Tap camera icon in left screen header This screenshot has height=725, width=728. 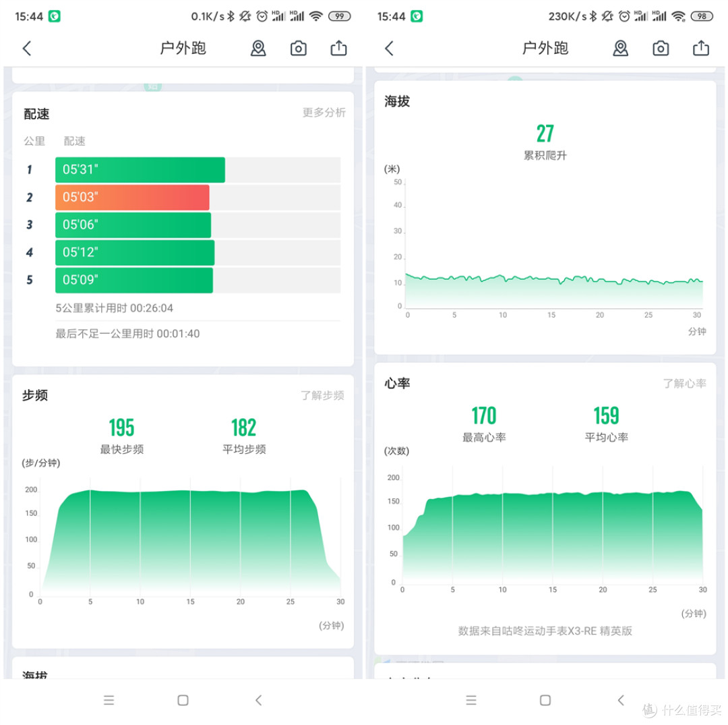coord(299,49)
